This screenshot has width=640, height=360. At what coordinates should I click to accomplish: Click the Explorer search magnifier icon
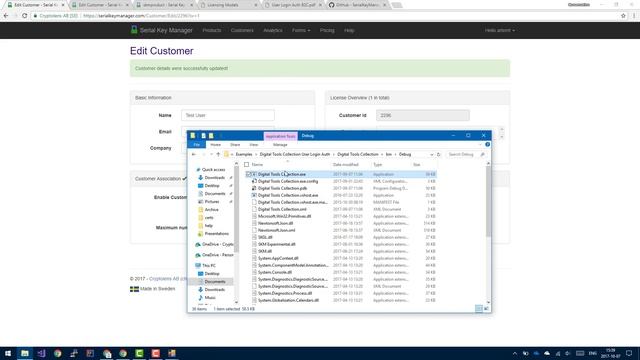click(482, 154)
